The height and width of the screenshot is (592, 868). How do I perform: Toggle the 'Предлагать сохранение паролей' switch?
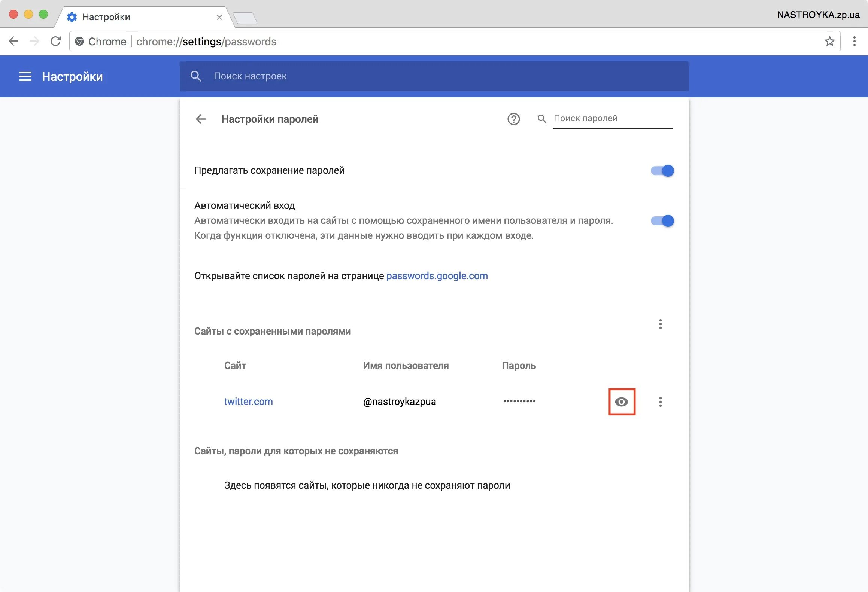pyautogui.click(x=661, y=170)
